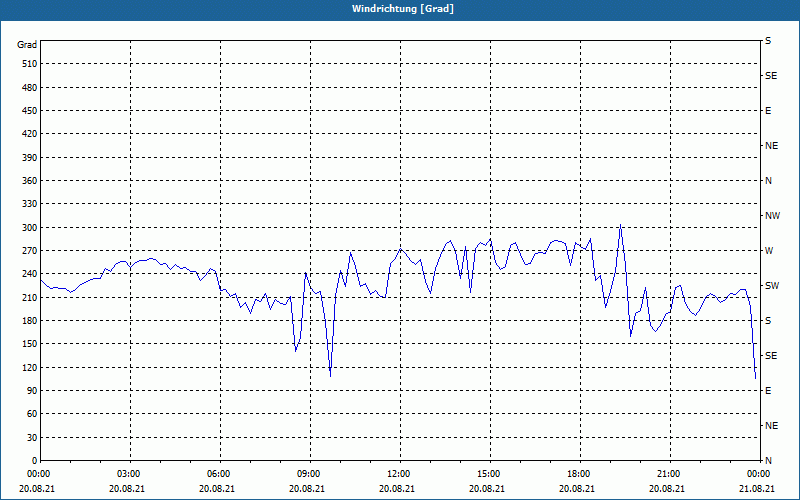This screenshot has height=500, width=800.
Task: Click the 480 degree axis value
Action: (29, 88)
